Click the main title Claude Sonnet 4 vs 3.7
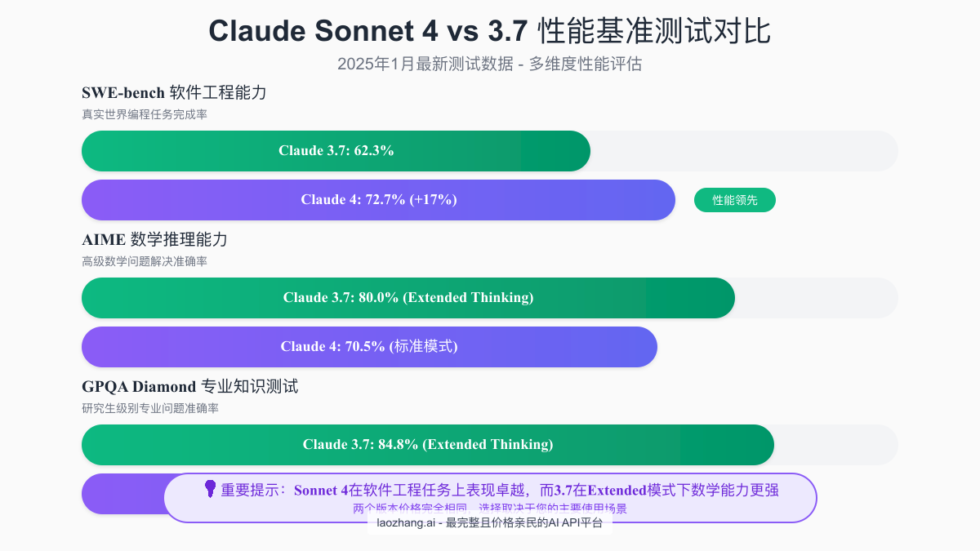The width and height of the screenshot is (980, 551). (x=489, y=31)
